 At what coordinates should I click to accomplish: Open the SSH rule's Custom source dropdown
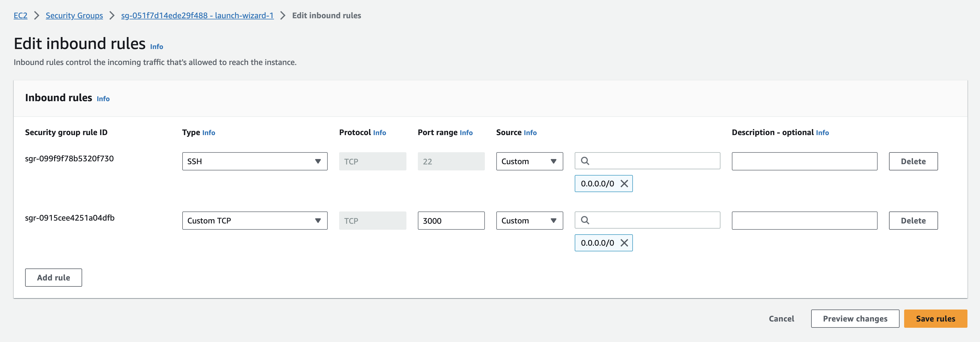(529, 162)
